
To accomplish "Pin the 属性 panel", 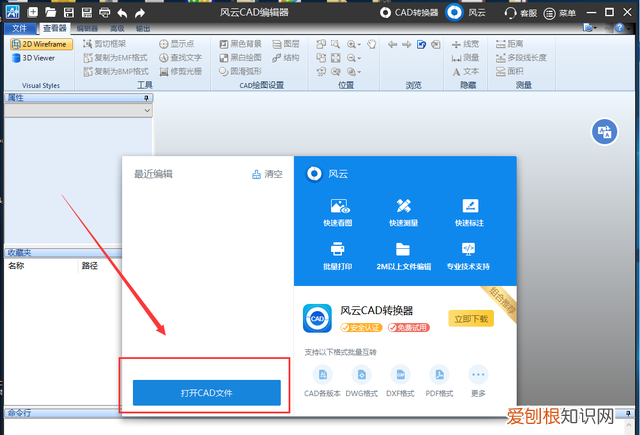I will pyautogui.click(x=146, y=98).
